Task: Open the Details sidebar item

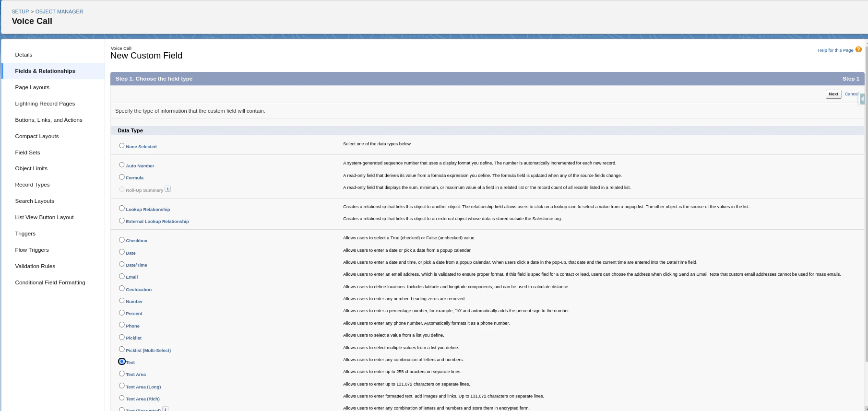Action: pyautogui.click(x=53, y=55)
